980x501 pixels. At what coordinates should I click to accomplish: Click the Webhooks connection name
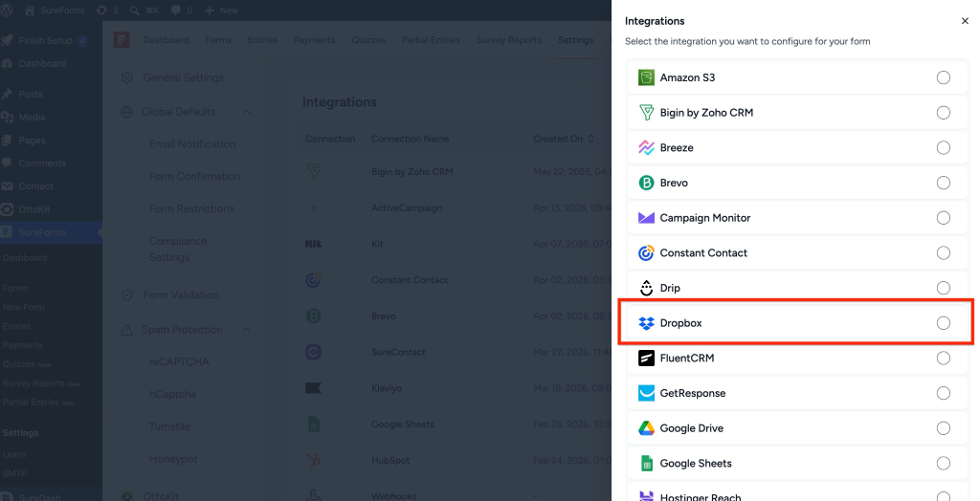coord(393,496)
